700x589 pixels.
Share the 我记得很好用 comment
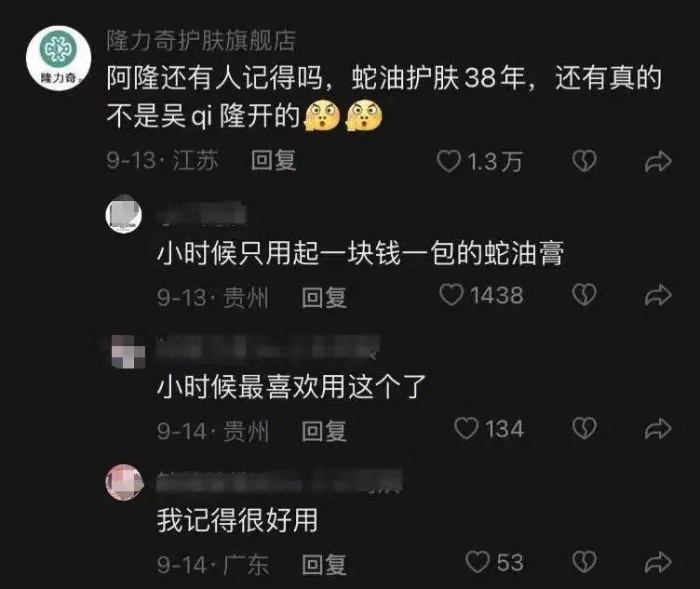click(x=658, y=562)
